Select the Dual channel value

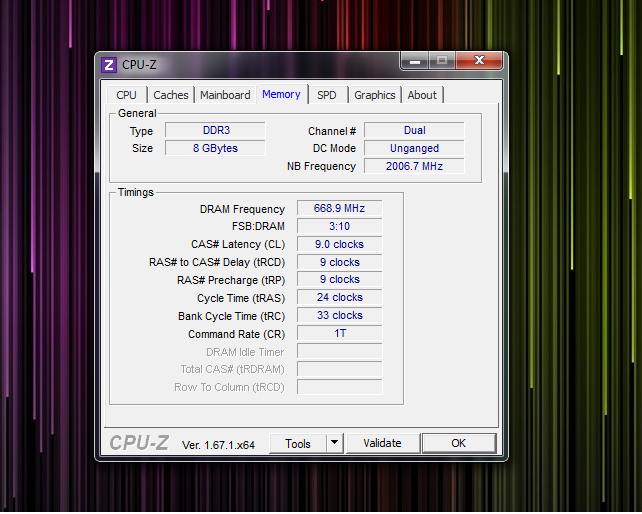click(414, 130)
